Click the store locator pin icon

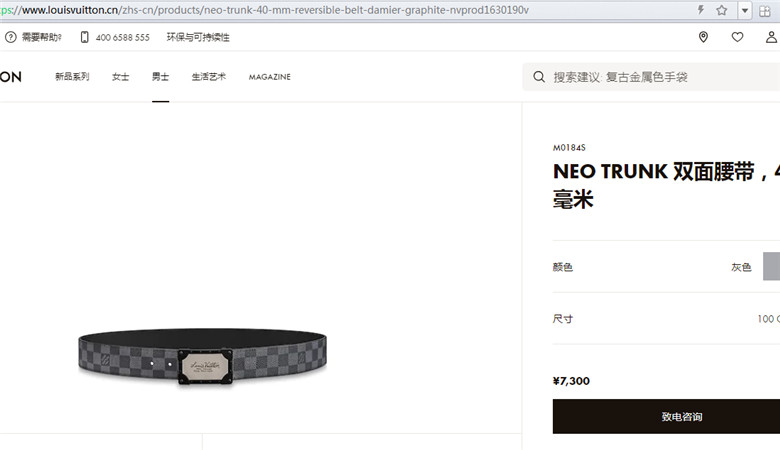(703, 37)
